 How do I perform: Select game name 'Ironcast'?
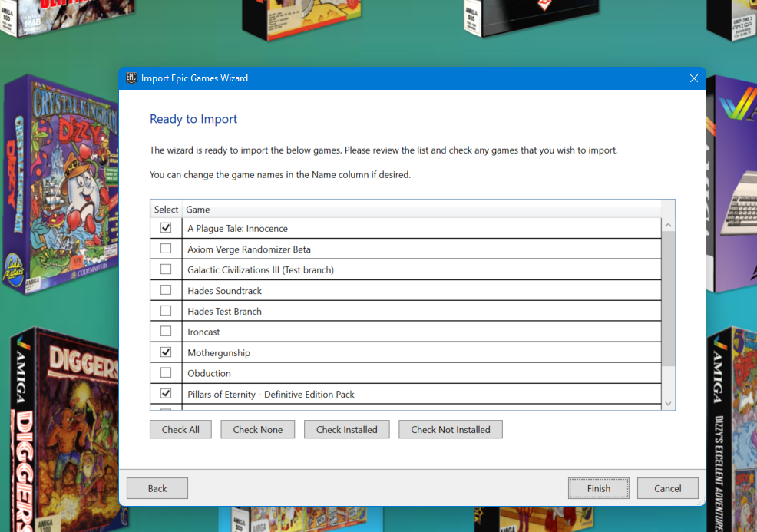pyautogui.click(x=203, y=332)
